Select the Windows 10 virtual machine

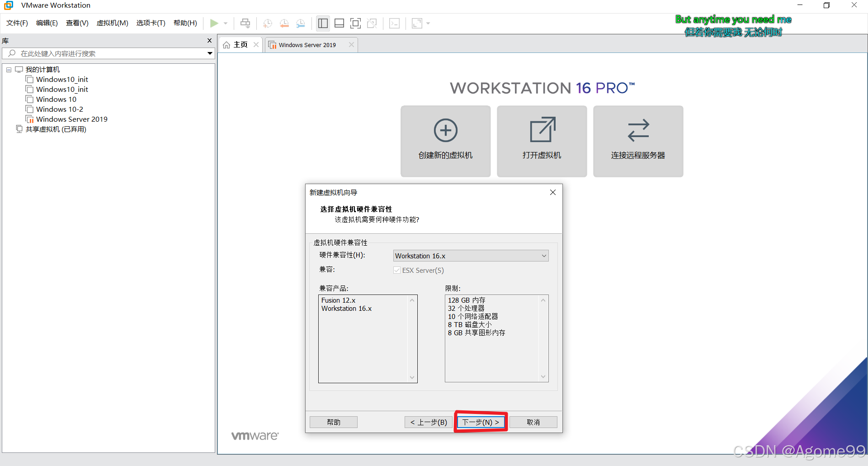click(56, 99)
